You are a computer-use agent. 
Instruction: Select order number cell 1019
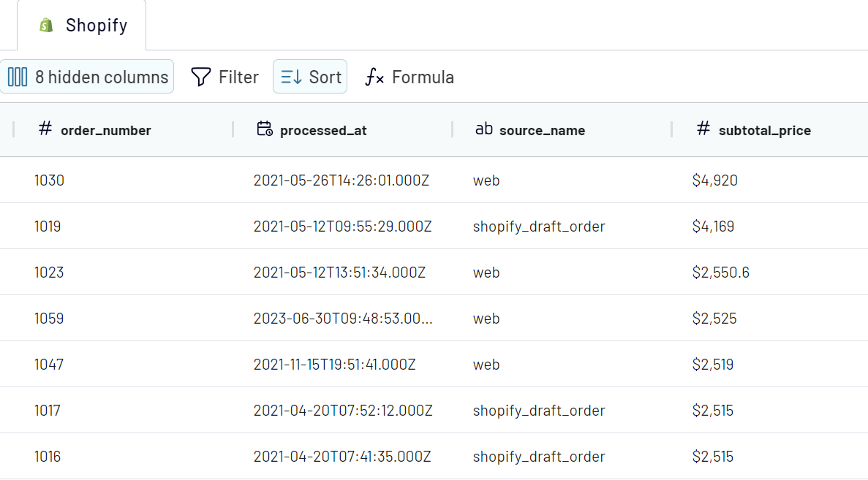pyautogui.click(x=48, y=226)
